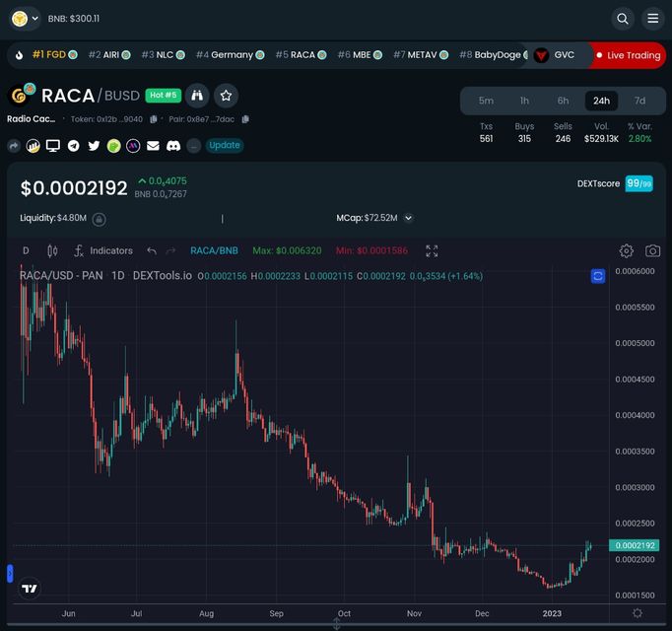Open the Twitter link icon
Screen dimensions: 672x631
(94, 146)
